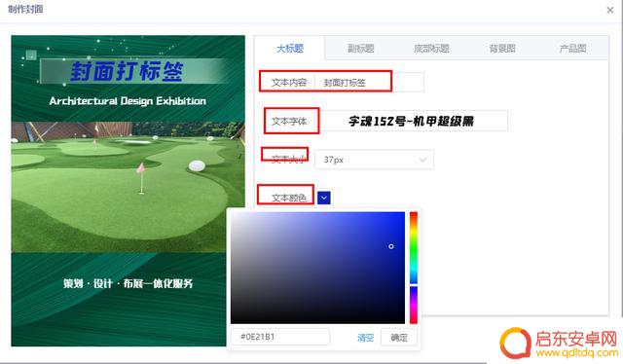Screen dimensions: 623x364
Task: Edit the hex color field #0E21B1
Action: pos(280,337)
